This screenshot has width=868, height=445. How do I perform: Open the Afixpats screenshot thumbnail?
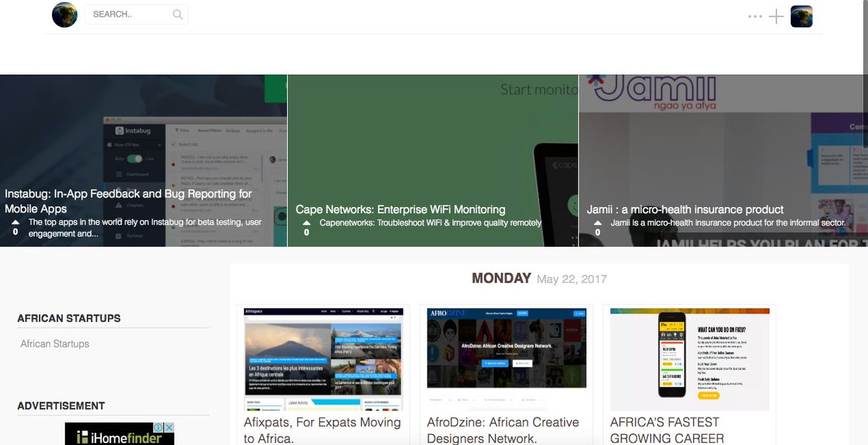(323, 360)
